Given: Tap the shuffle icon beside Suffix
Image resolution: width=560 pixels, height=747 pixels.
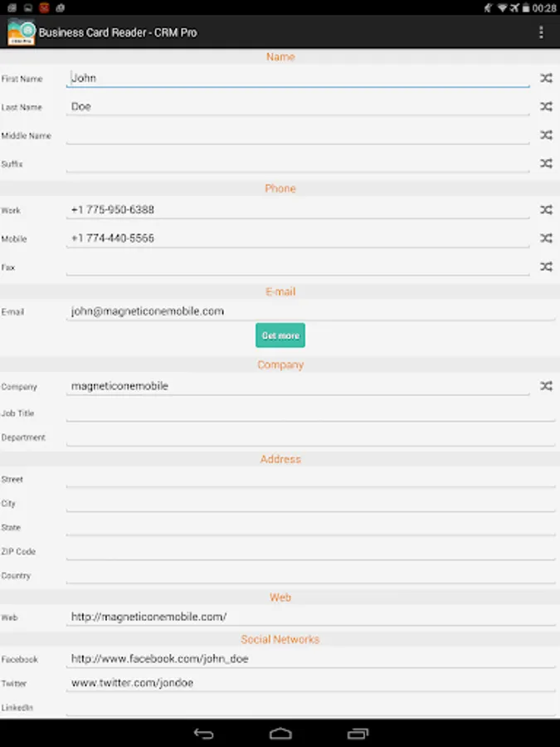Looking at the screenshot, I should click(x=546, y=164).
